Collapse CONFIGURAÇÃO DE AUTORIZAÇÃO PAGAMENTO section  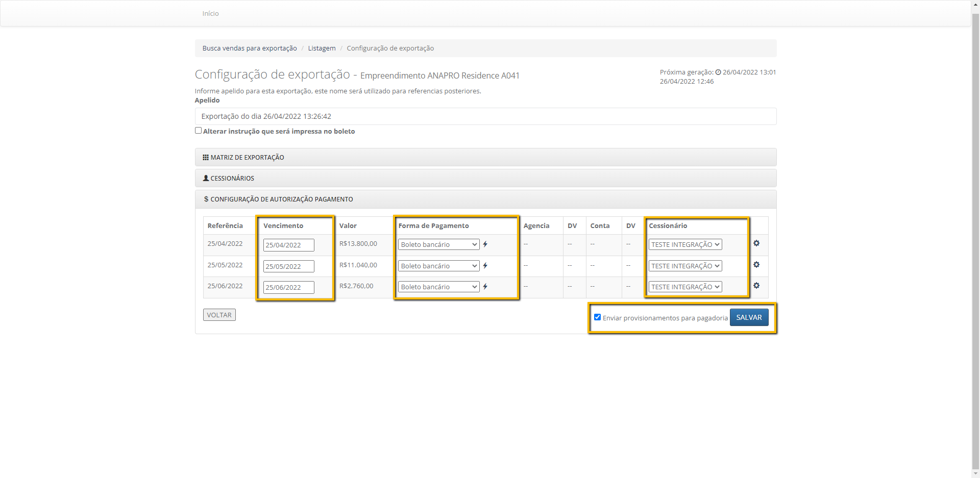point(281,199)
